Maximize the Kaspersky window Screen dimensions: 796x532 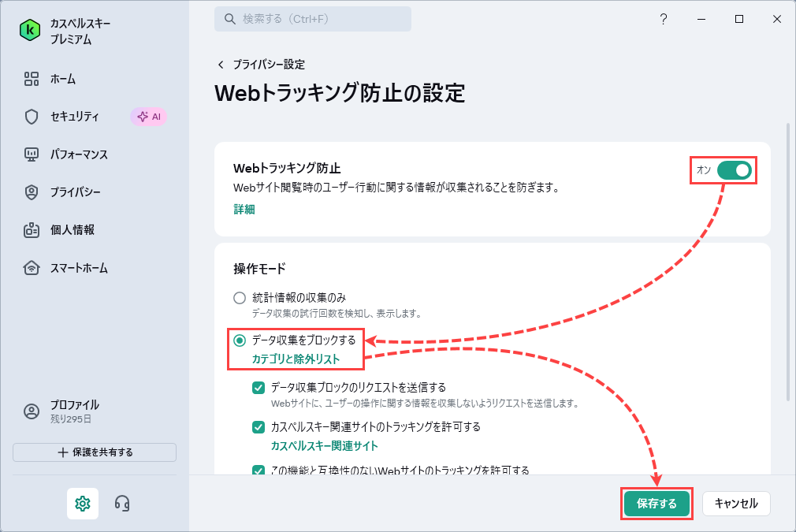tap(739, 19)
